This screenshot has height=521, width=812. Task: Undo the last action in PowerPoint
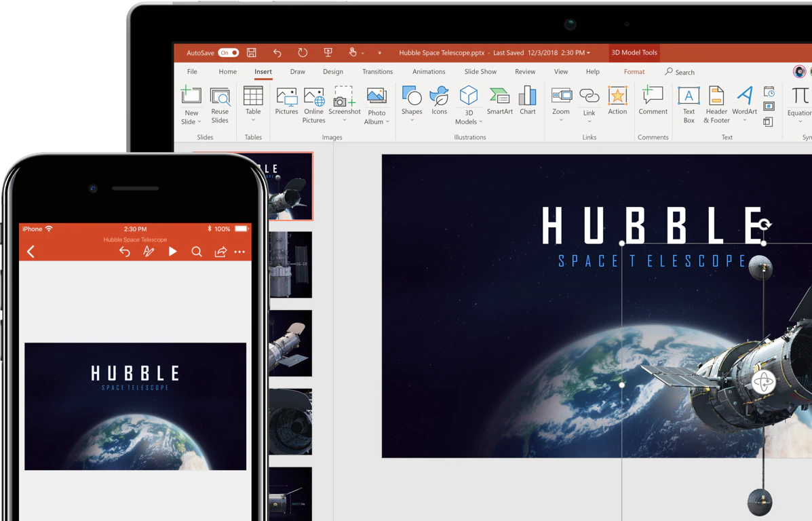click(x=277, y=52)
